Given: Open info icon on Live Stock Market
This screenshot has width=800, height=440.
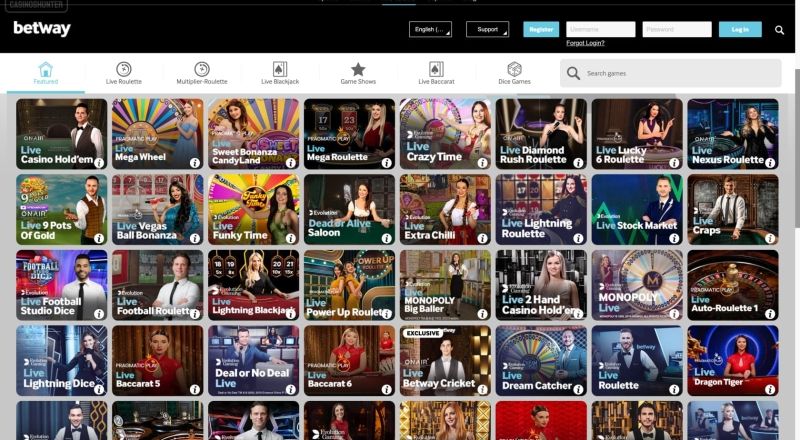Looking at the screenshot, I should (x=674, y=238).
